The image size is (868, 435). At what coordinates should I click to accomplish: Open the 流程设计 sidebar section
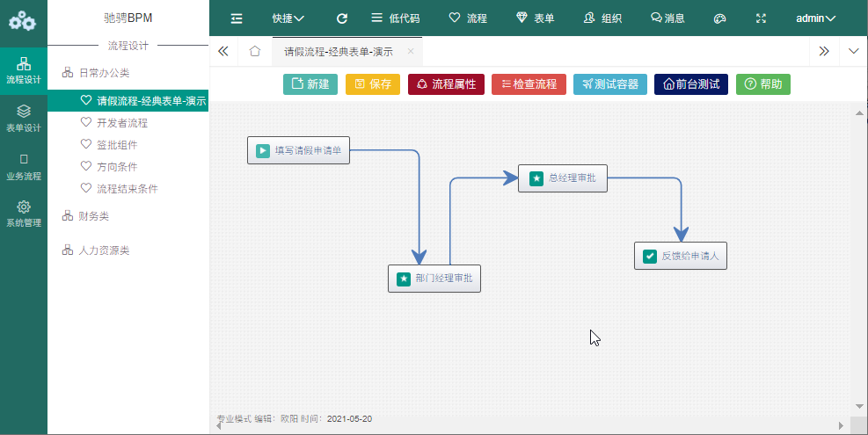tap(23, 71)
